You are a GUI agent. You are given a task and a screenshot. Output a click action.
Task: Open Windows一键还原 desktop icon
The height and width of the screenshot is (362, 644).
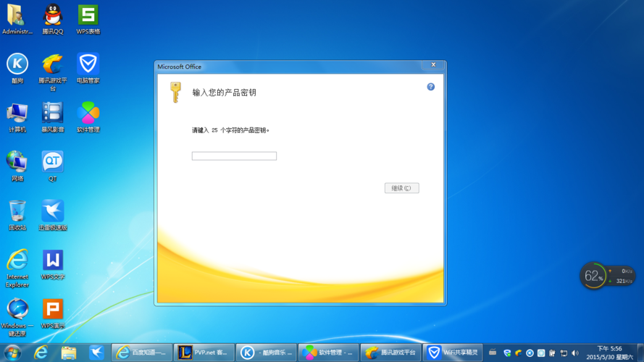coord(17,317)
